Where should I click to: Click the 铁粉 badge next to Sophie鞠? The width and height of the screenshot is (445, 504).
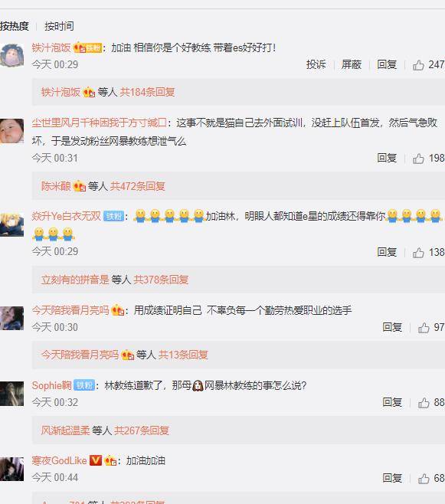[84, 385]
